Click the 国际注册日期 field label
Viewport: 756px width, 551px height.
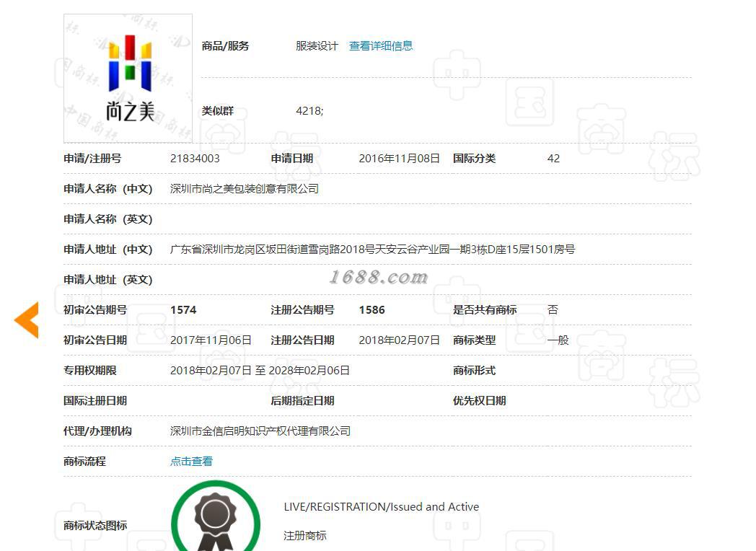pos(95,401)
